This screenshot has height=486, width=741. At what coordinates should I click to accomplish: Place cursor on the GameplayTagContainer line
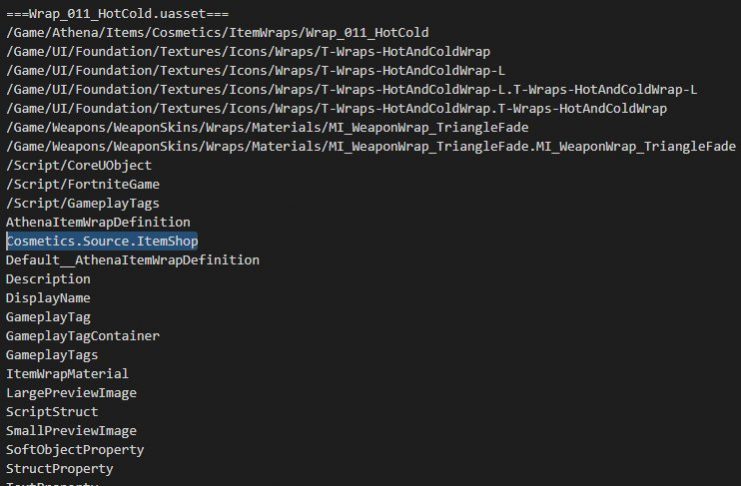point(83,336)
